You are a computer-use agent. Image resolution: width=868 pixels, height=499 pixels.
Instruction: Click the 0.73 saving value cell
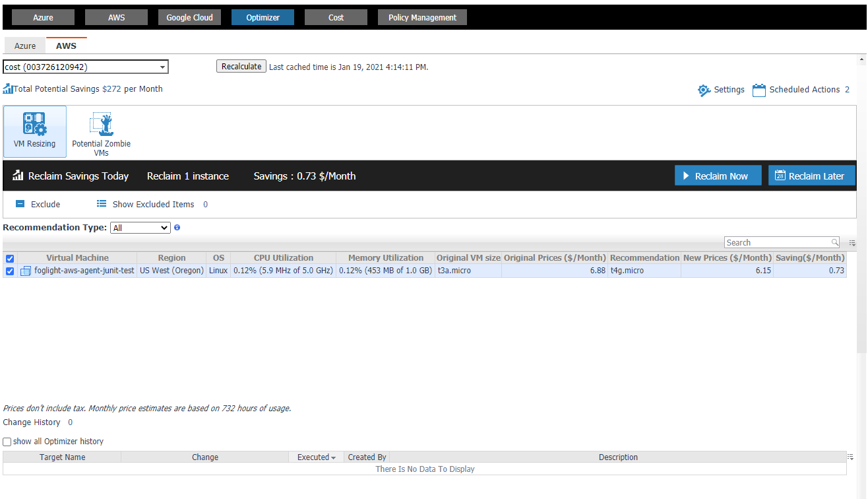coord(810,271)
